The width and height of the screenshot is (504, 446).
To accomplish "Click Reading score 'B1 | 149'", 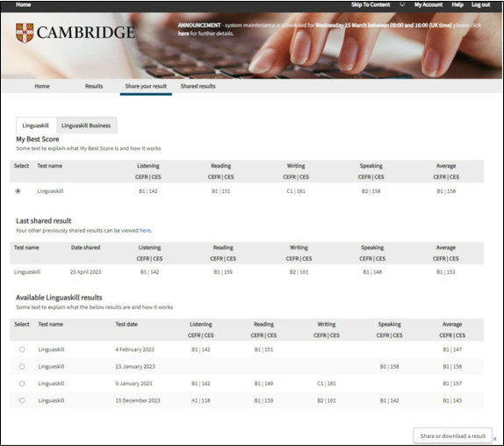I will 263,384.
